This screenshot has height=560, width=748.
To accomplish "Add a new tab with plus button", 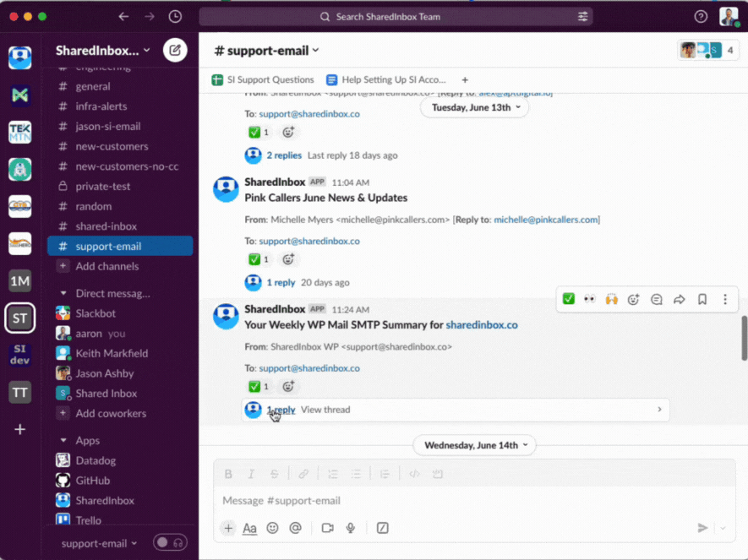I will (x=465, y=80).
